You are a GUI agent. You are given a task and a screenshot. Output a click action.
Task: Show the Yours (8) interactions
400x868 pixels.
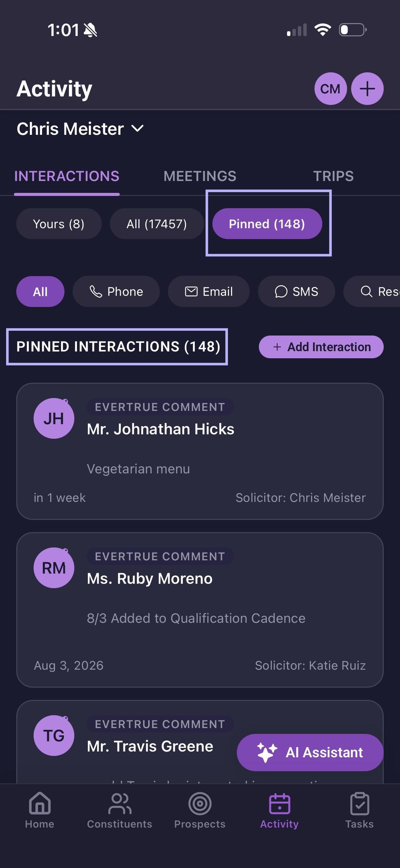click(59, 224)
